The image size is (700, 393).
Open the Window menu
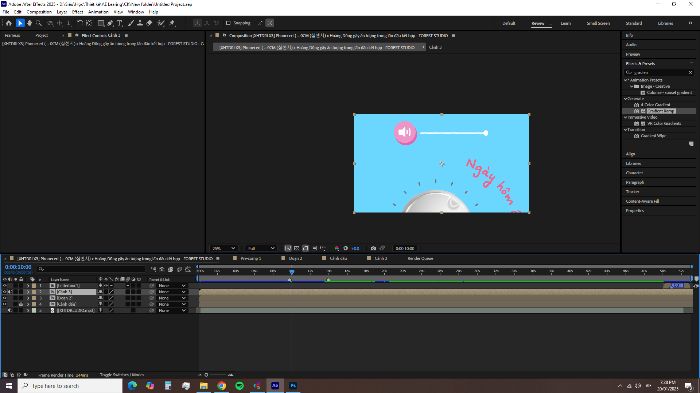[136, 12]
